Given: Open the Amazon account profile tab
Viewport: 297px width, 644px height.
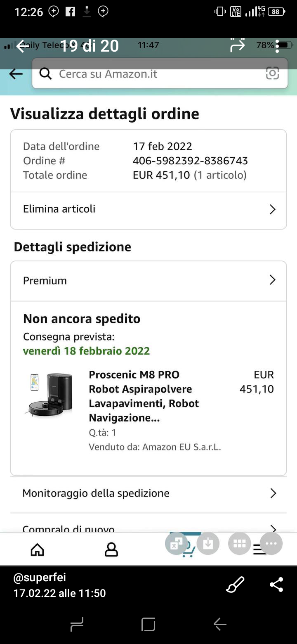Looking at the screenshot, I should point(111,549).
